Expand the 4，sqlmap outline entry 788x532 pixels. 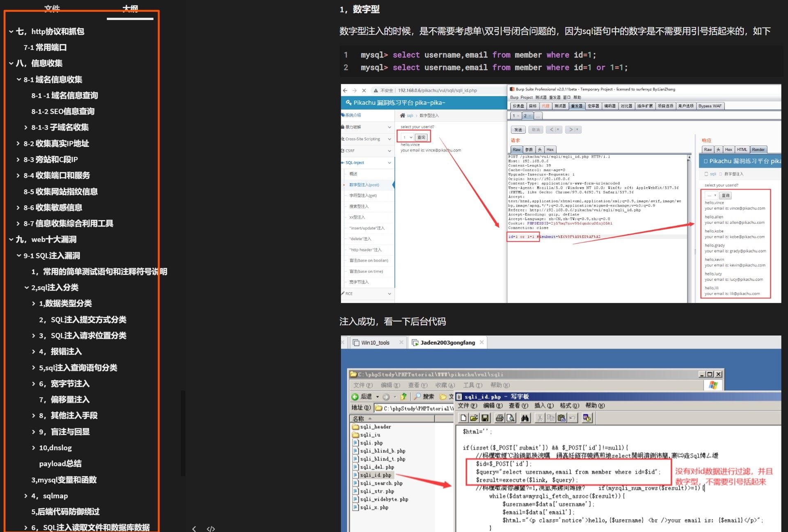(26, 496)
